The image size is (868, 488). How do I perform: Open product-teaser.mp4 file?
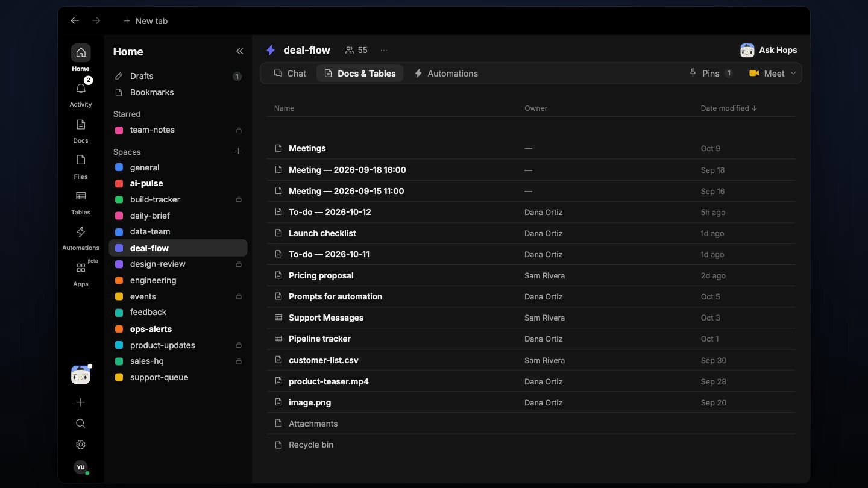pos(531,381)
